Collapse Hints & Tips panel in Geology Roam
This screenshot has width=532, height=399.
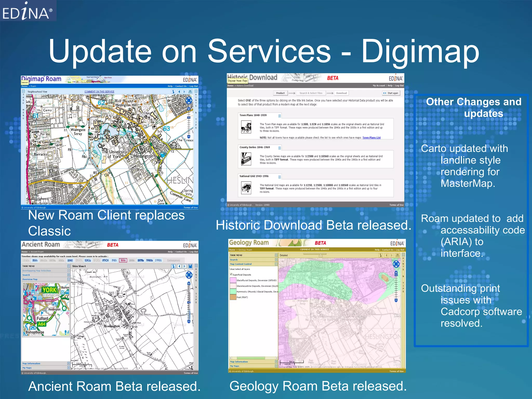403,255
